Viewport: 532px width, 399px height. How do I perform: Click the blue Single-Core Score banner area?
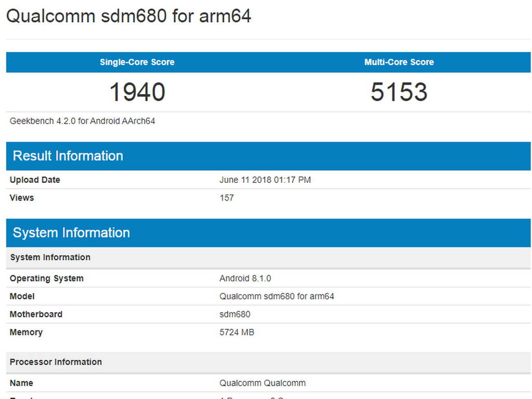[137, 62]
